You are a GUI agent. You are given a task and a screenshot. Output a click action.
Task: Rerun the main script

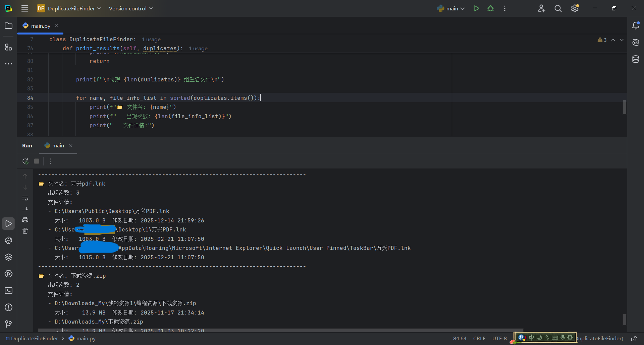[x=25, y=161]
